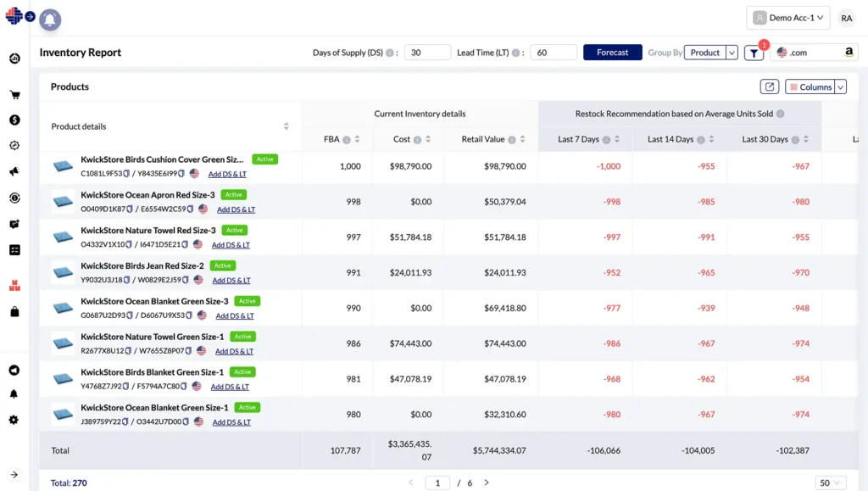Sort the Last 14 Days column
868x491 pixels.
[712, 139]
